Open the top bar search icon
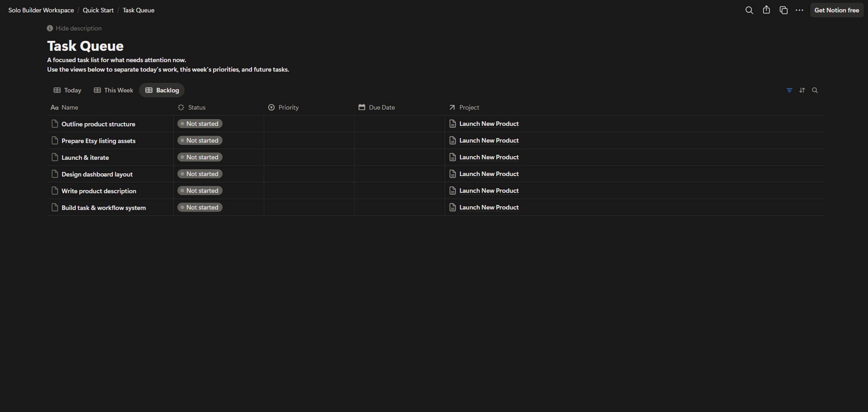868x412 pixels. [749, 10]
